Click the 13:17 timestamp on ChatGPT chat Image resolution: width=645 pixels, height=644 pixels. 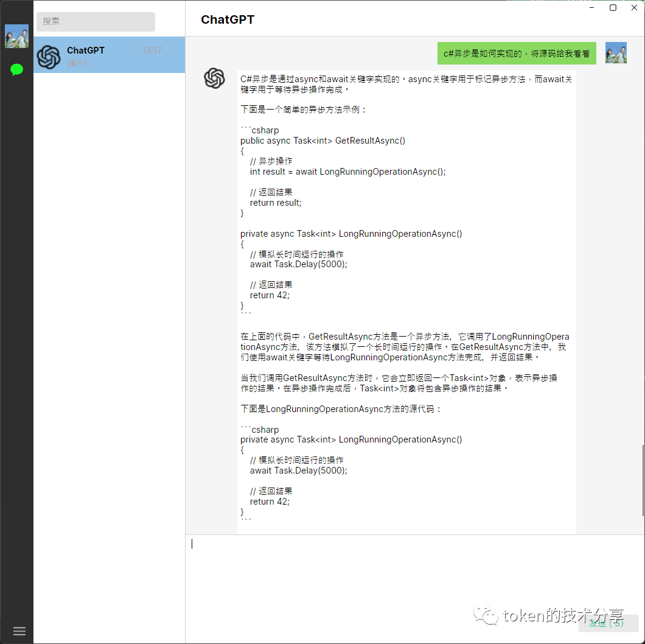[x=152, y=50]
